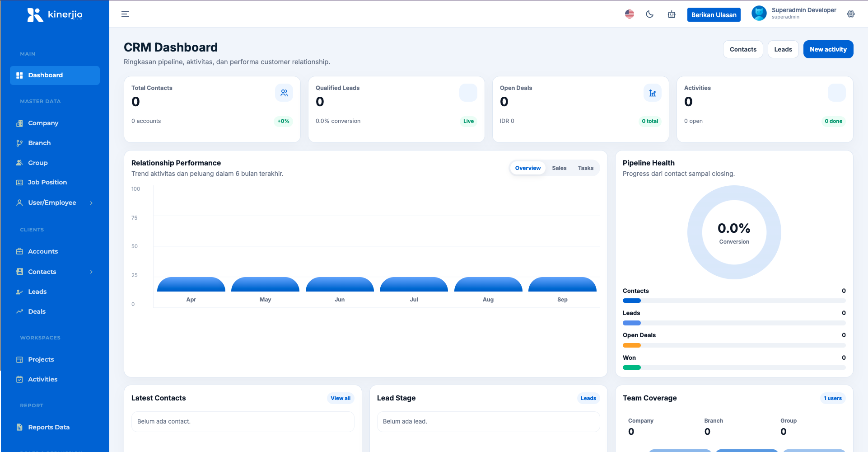Image resolution: width=868 pixels, height=452 pixels.
Task: Click the Leads sidebar icon
Action: click(19, 292)
